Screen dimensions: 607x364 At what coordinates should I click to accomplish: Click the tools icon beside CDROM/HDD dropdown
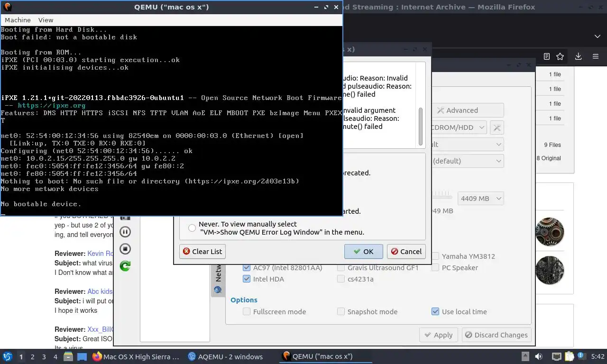[497, 127]
